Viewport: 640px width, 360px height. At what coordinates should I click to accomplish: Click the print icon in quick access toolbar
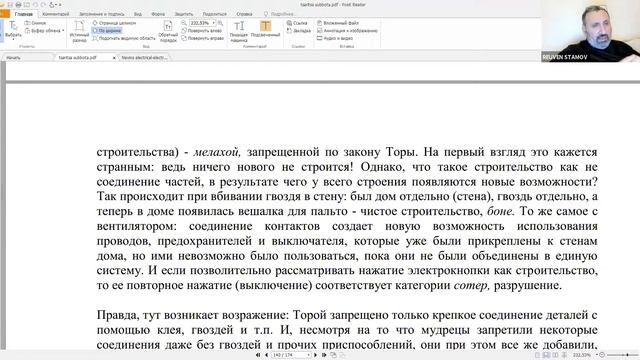point(18,5)
